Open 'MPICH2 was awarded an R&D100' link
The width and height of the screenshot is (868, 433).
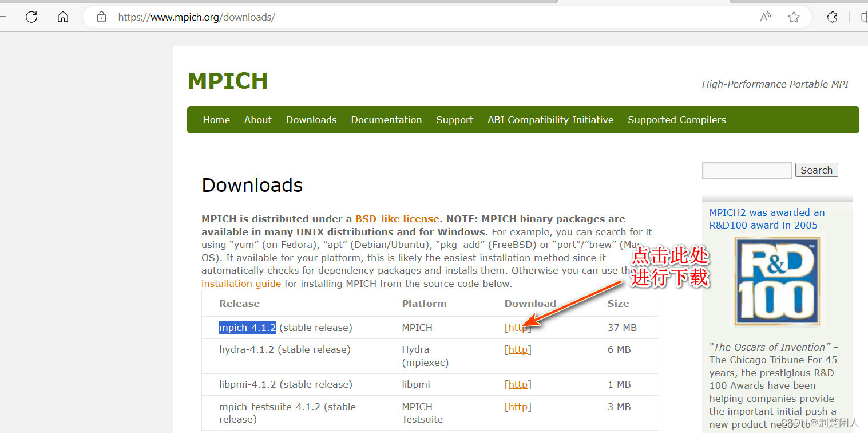767,219
